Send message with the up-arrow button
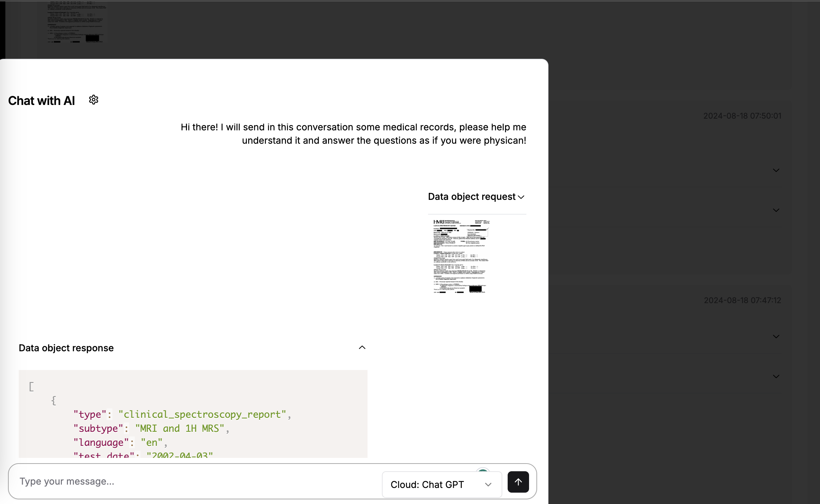The width and height of the screenshot is (820, 504). 518,482
